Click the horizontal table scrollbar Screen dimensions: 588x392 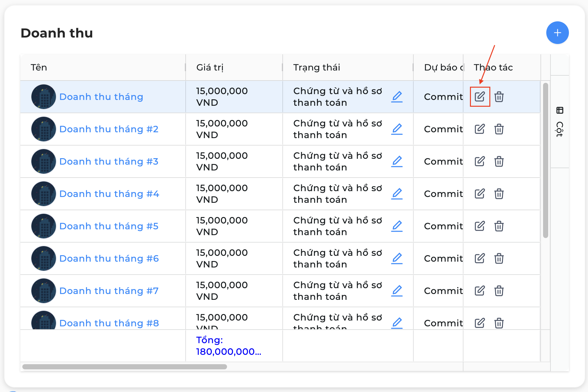125,366
